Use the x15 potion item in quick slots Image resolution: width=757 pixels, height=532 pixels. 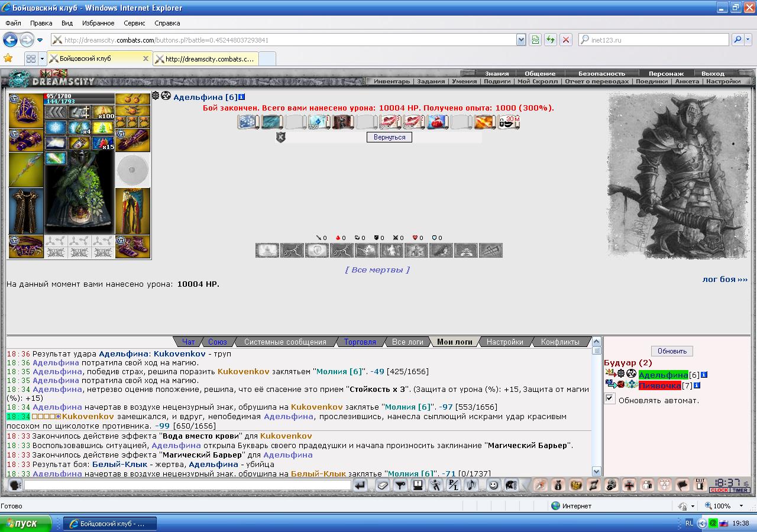(103, 143)
